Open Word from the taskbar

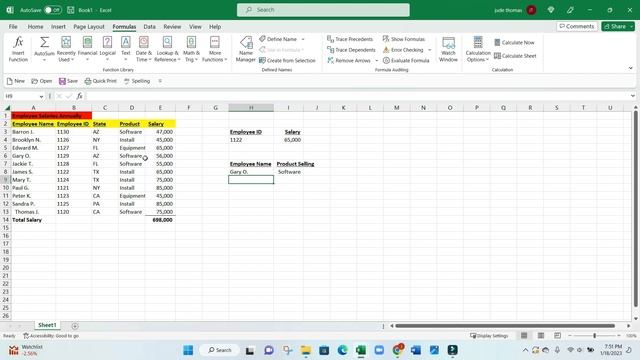(x=416, y=350)
